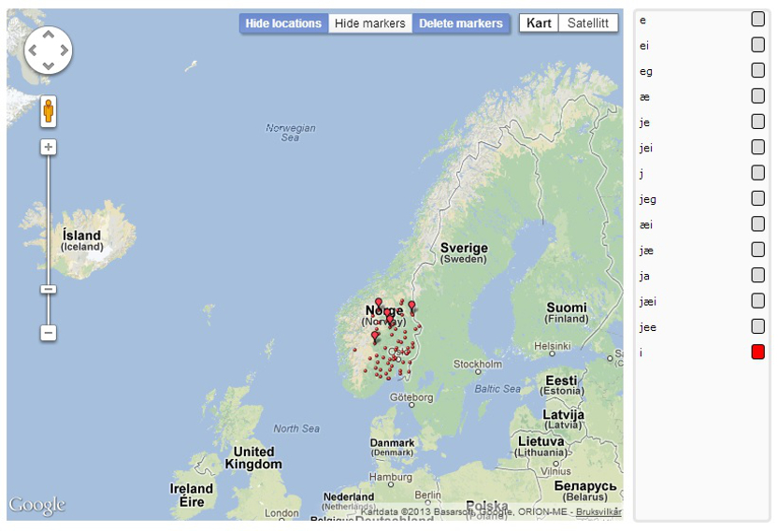Screen dimensions: 778x532
Task: Click the red swatch next to 'i'
Action: click(x=757, y=352)
